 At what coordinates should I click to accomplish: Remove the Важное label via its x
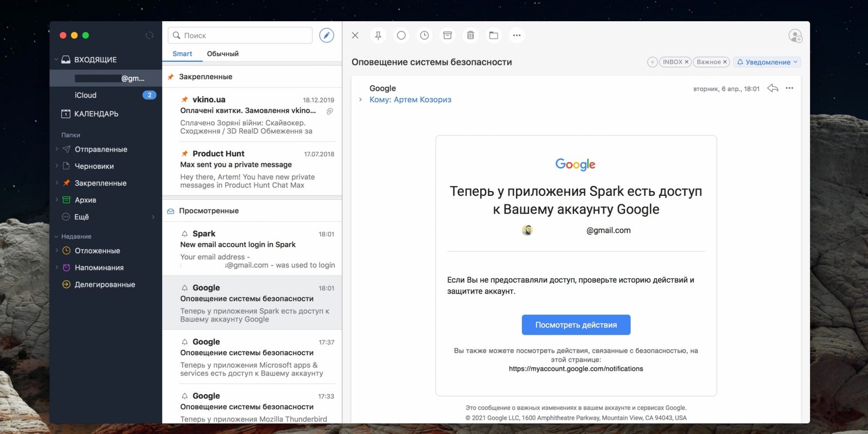(x=725, y=62)
